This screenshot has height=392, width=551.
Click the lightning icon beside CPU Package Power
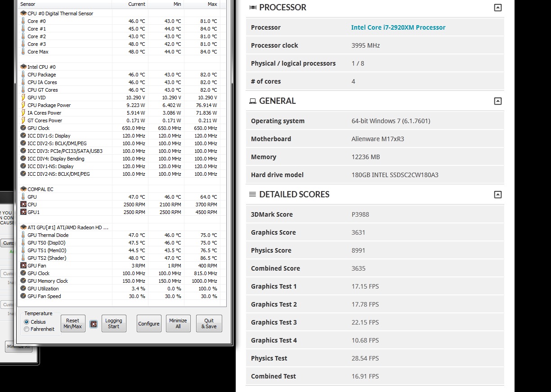point(23,105)
